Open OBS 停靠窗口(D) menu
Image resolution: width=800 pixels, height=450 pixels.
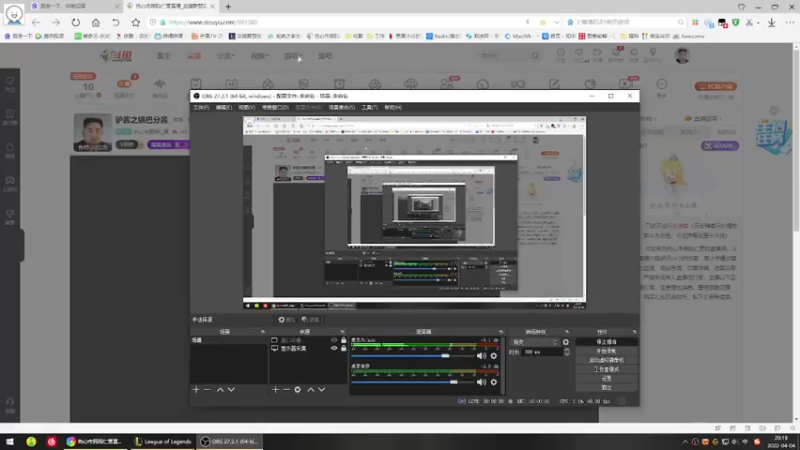[275, 108]
